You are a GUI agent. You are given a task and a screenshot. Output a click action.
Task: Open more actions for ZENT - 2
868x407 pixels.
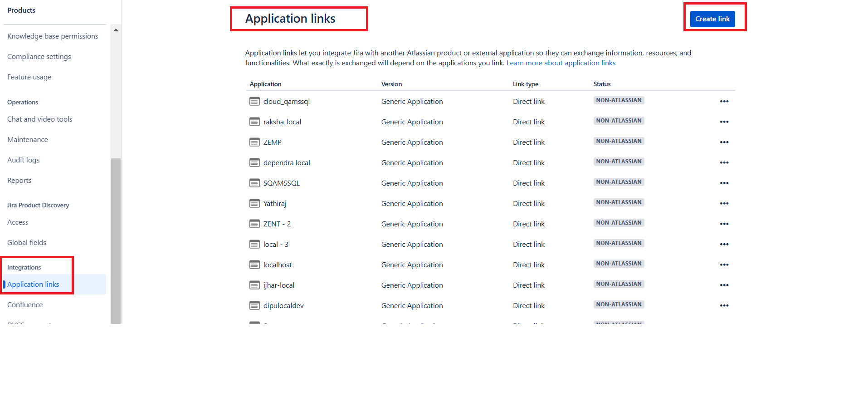[x=724, y=224]
